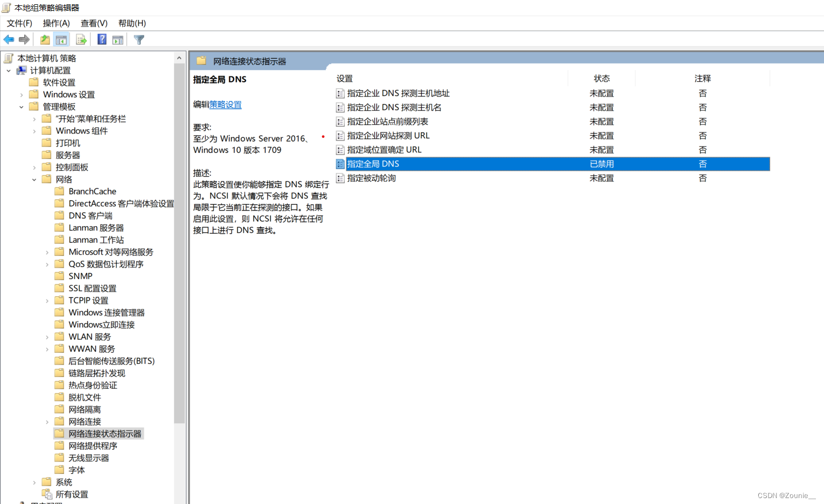The image size is (824, 504).
Task: Click the Up one level folder icon
Action: tap(45, 39)
